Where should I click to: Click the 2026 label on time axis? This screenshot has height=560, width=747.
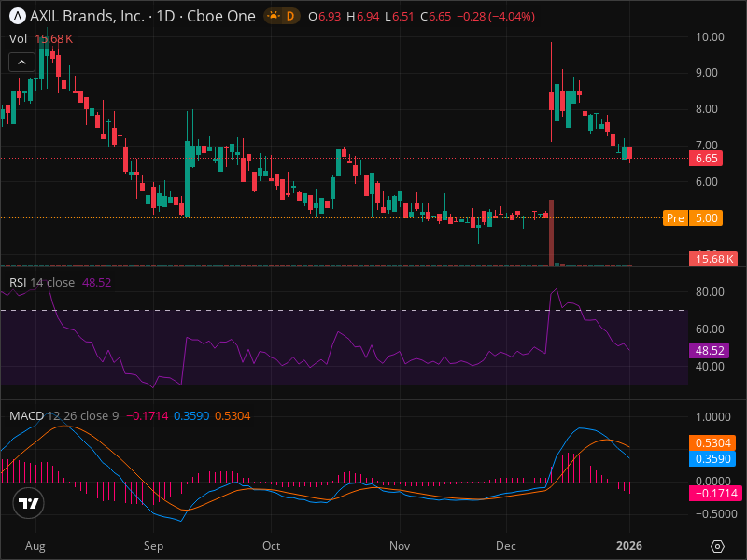629,546
